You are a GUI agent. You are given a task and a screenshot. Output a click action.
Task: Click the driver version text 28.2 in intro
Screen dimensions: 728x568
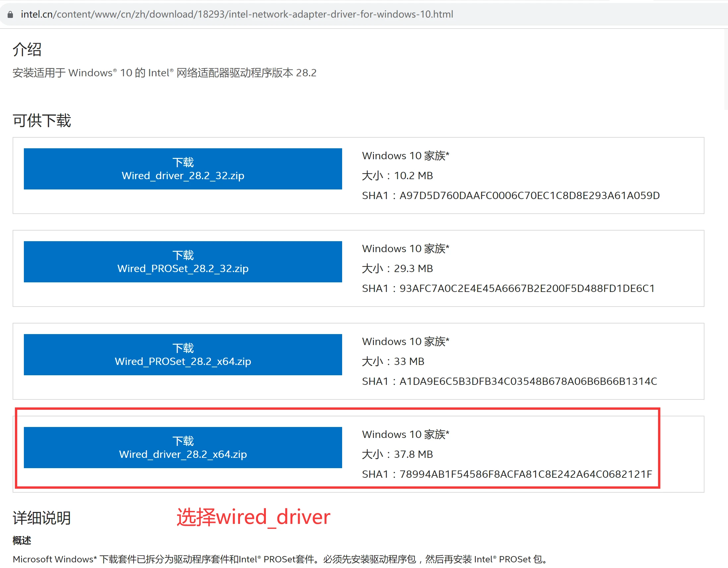pos(307,73)
